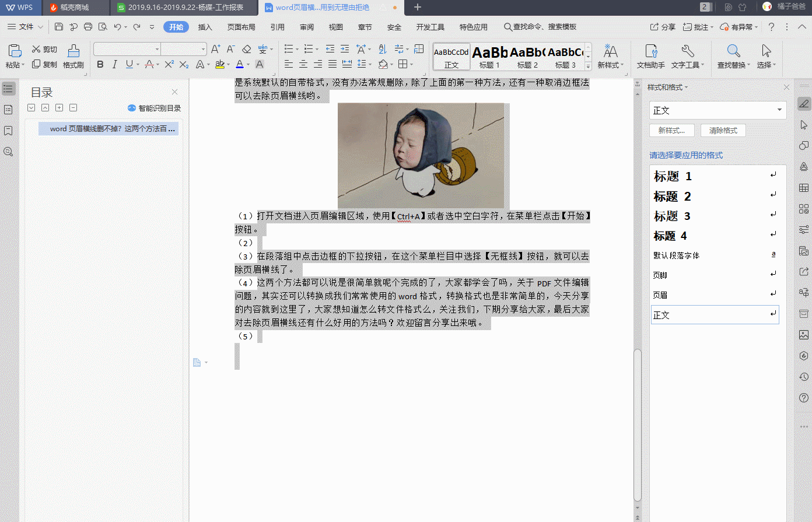Apply 页眉 style from the styles pane list
The width and height of the screenshot is (812, 522).
click(x=715, y=295)
